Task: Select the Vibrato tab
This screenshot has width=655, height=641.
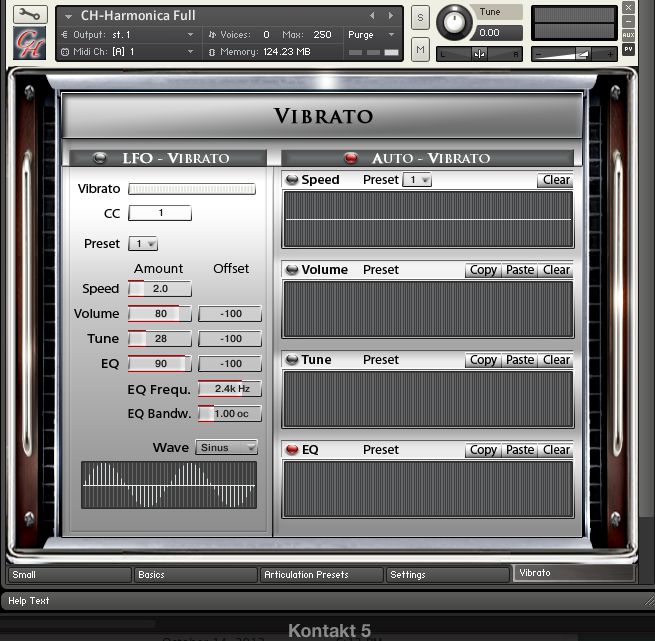Action: pos(574,573)
